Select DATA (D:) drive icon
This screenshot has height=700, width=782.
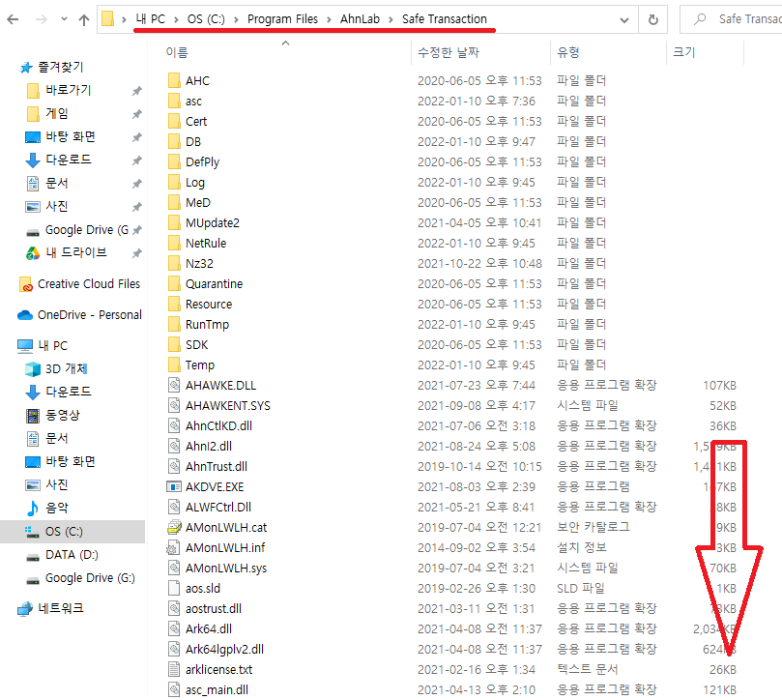(x=33, y=557)
